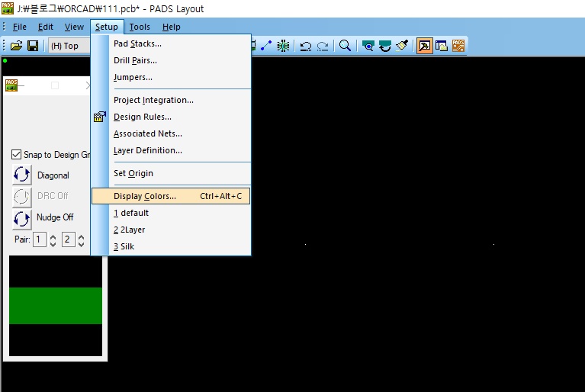The height and width of the screenshot is (392, 585).
Task: Open the View menu
Action: 74,27
